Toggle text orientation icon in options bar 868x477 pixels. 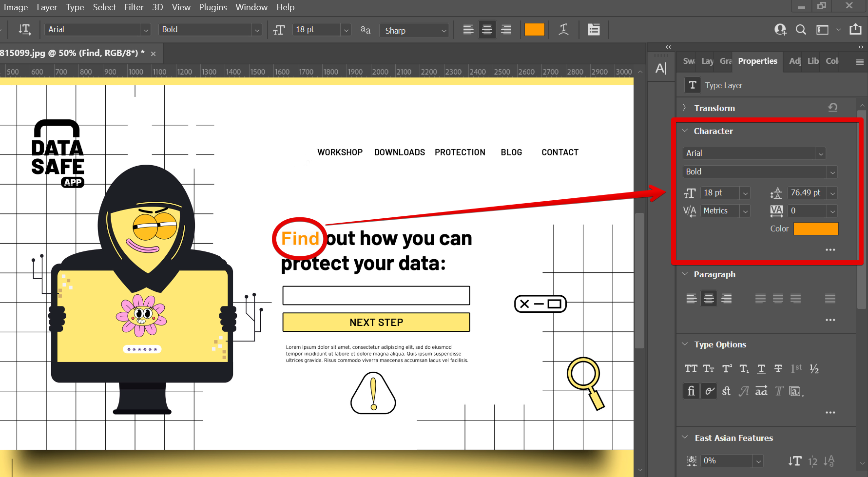click(24, 30)
